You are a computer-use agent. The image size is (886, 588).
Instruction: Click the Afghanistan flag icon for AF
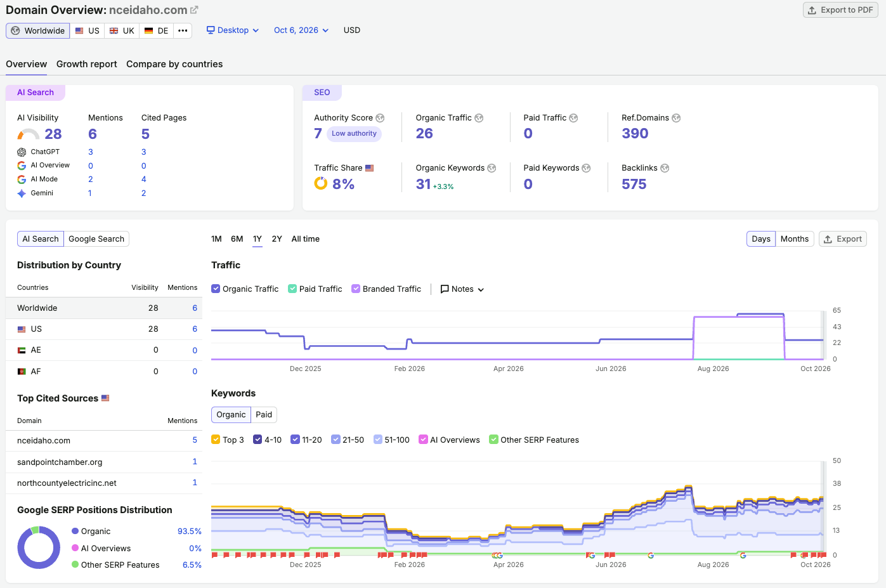(22, 372)
